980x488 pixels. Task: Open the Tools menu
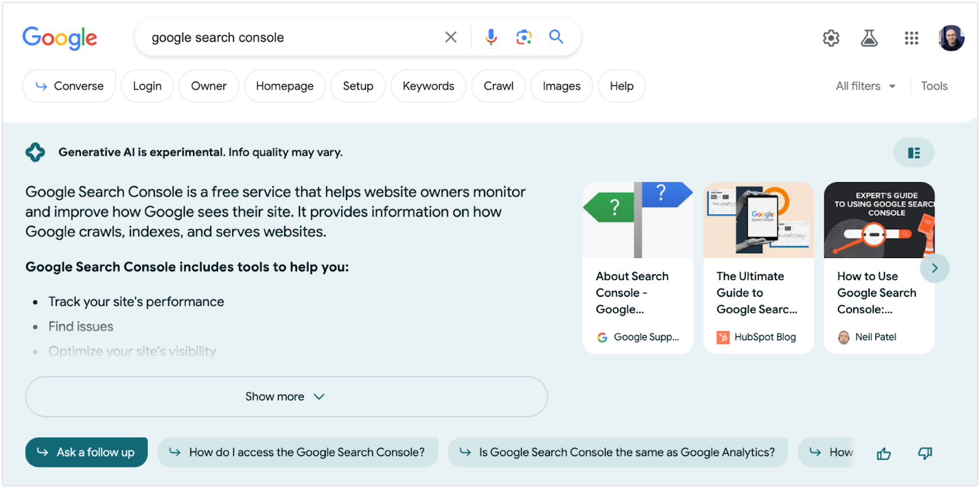[934, 86]
